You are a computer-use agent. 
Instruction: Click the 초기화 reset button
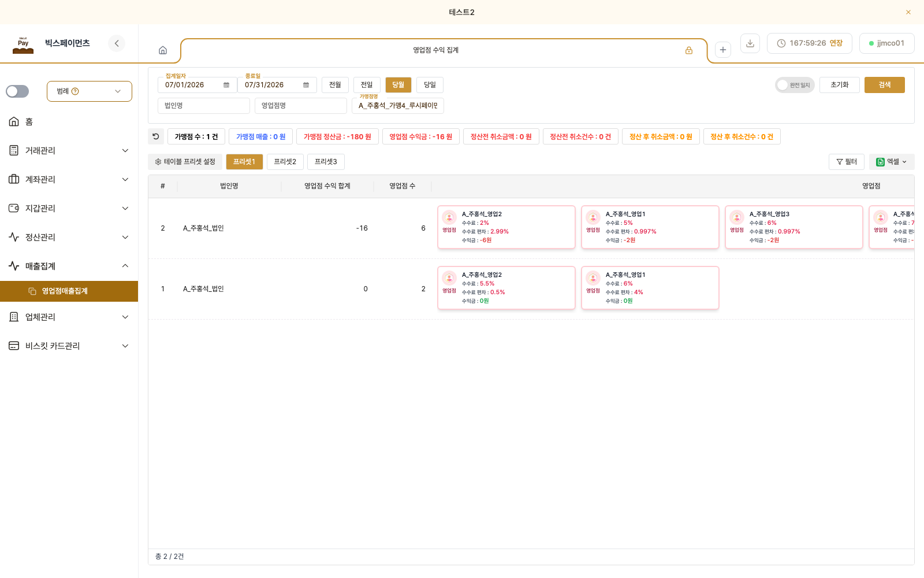coord(840,85)
